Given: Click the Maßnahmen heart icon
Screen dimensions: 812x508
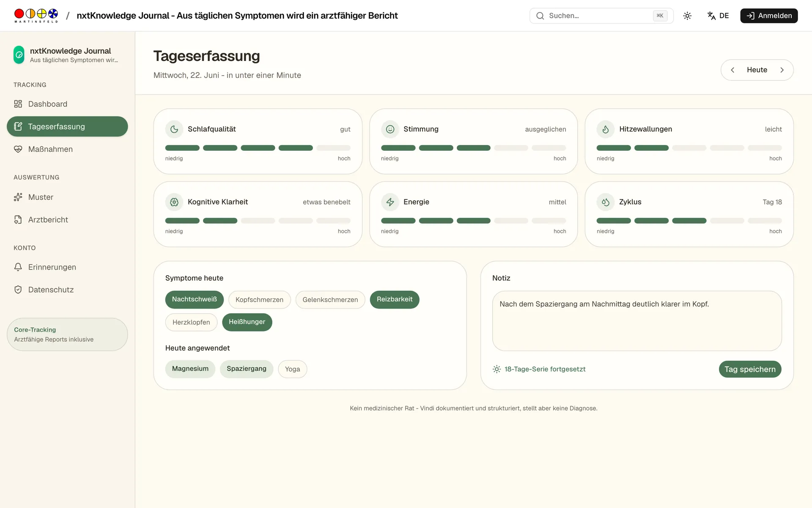Looking at the screenshot, I should click(x=18, y=149).
